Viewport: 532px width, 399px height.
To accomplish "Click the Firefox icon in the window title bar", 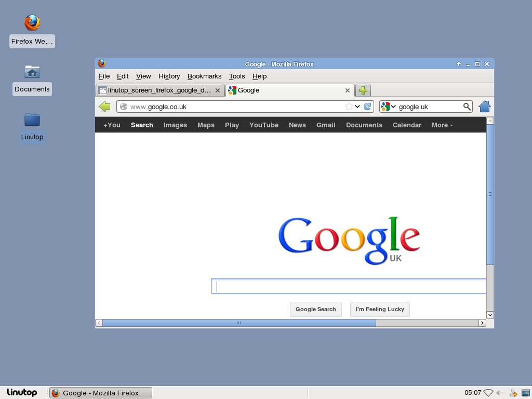I will [x=102, y=63].
